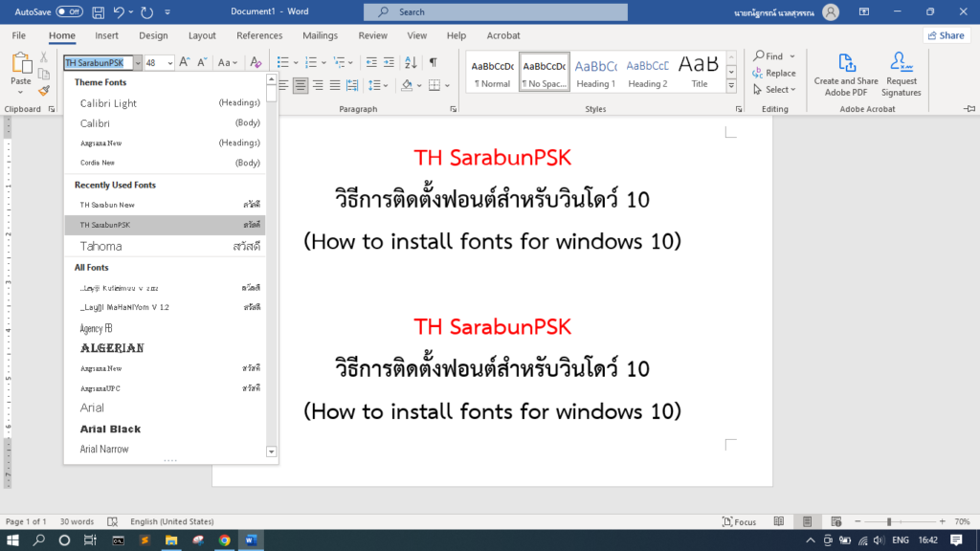Open Google Chrome from the taskbar
Screen dimensions: 980x551
point(224,540)
